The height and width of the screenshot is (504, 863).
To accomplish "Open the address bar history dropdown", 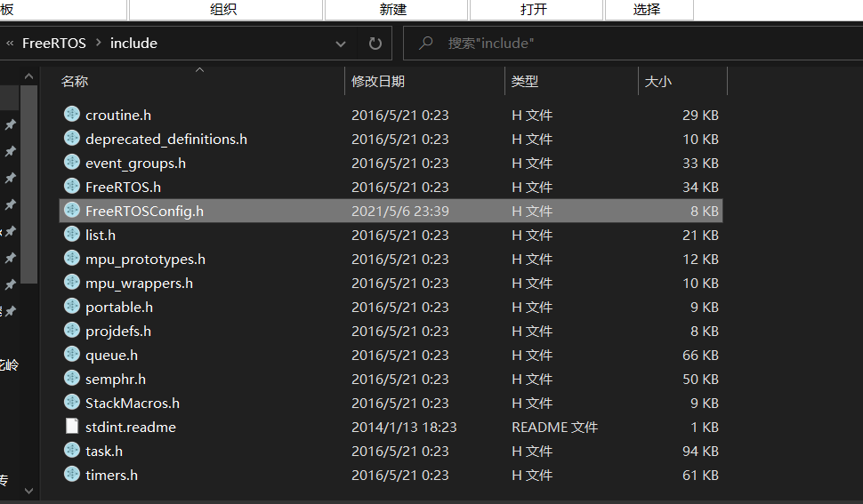I will (341, 44).
